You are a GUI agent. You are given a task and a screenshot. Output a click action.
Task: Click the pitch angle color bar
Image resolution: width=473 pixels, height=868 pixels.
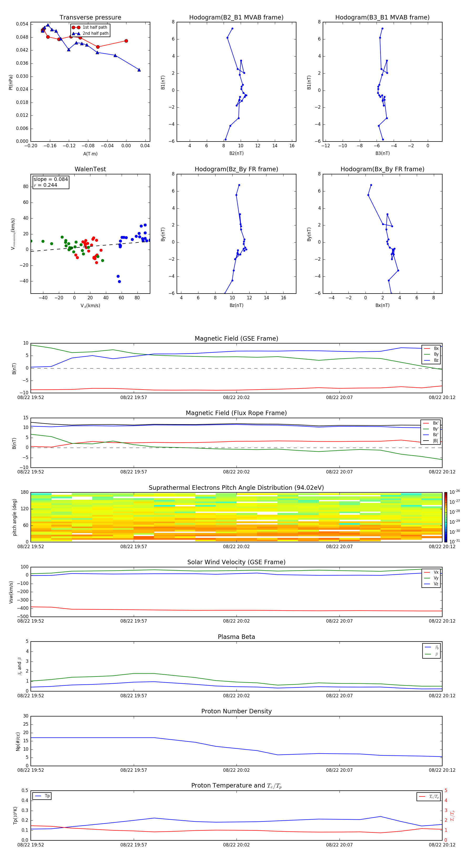(445, 517)
